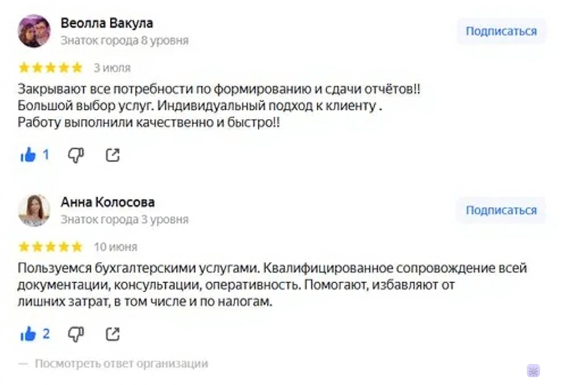Click star rating on Анна's review
Screen dimensions: 588x385
tap(50, 247)
